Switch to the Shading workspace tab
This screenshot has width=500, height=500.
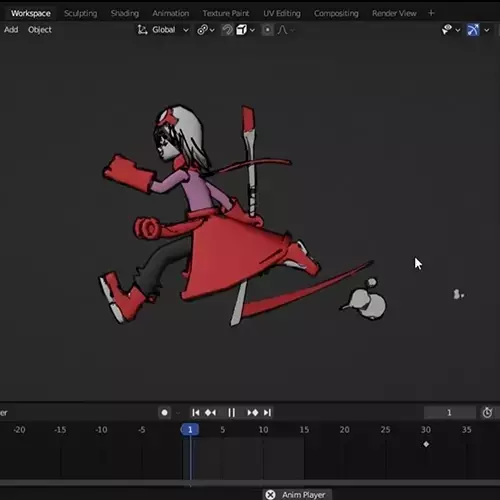pos(125,13)
